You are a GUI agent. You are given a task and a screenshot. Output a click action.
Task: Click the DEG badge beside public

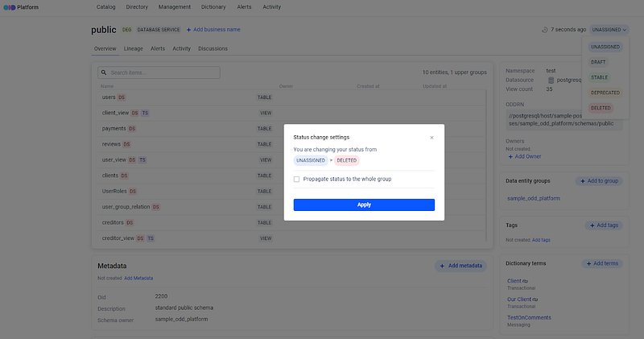(126, 30)
